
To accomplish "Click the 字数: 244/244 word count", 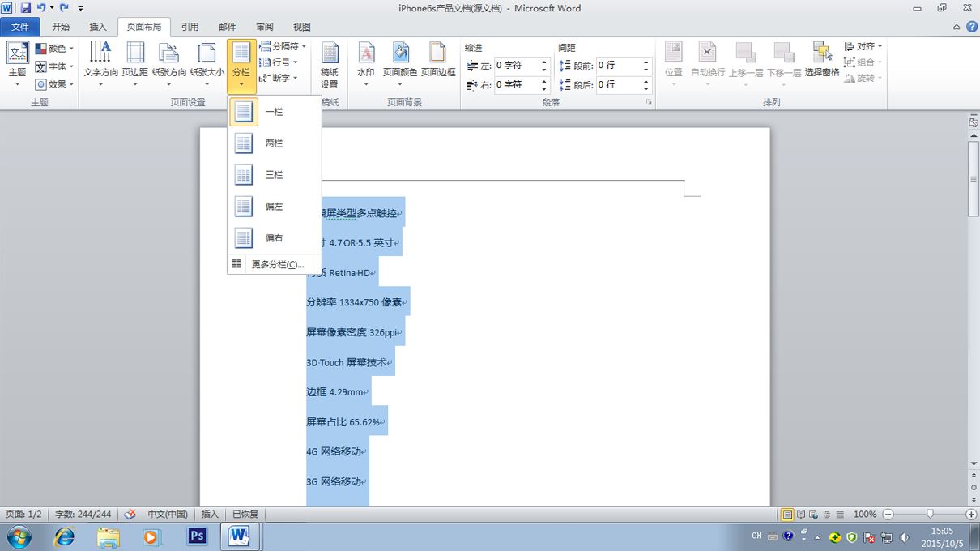I will pos(83,515).
